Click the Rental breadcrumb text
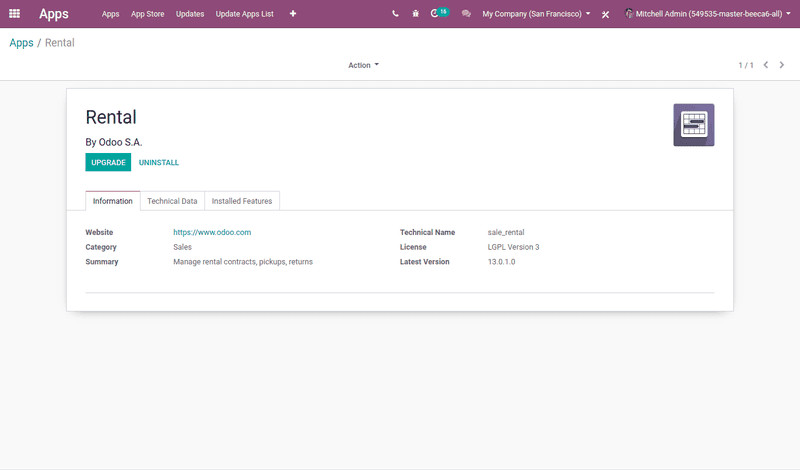 click(x=60, y=43)
